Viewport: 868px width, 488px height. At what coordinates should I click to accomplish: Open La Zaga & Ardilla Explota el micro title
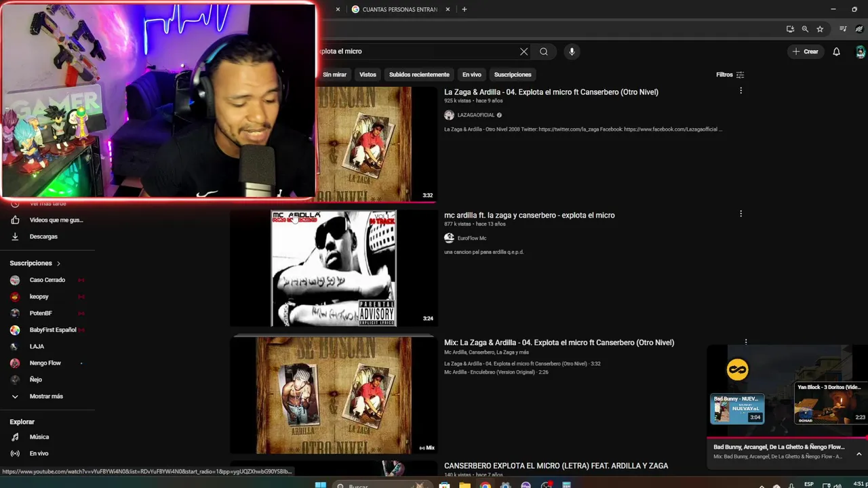click(x=551, y=92)
